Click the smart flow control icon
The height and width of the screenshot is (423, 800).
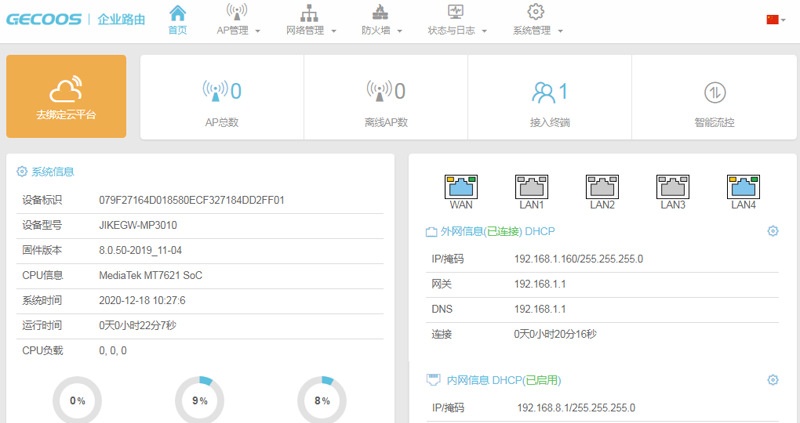(714, 92)
